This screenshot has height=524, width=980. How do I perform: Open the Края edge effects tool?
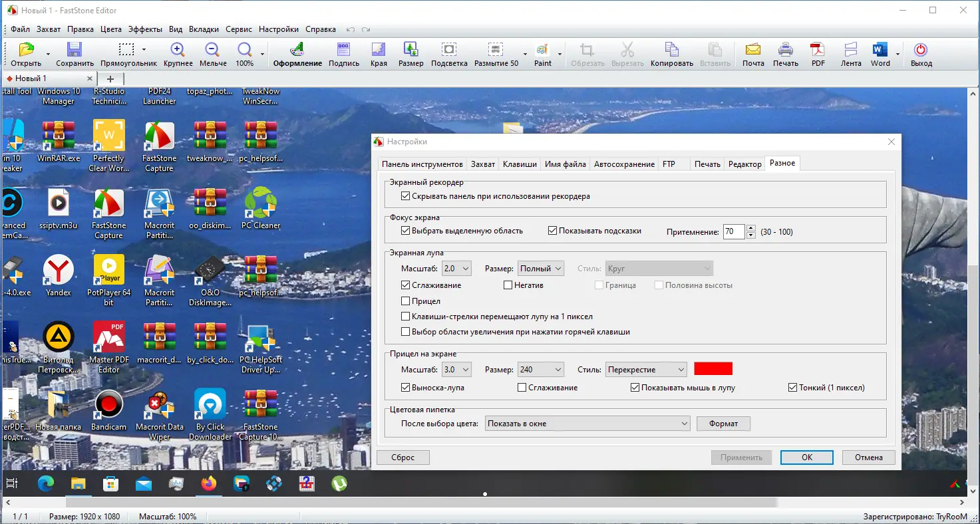point(379,50)
